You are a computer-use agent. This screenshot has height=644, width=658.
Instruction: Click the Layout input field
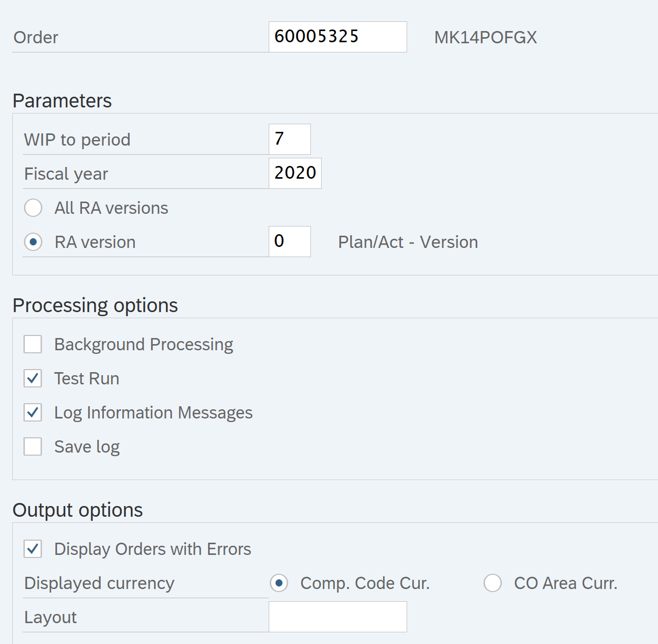337,617
